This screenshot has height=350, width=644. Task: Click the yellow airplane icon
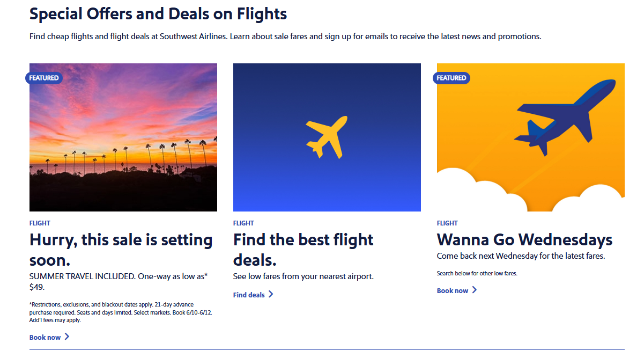327,137
